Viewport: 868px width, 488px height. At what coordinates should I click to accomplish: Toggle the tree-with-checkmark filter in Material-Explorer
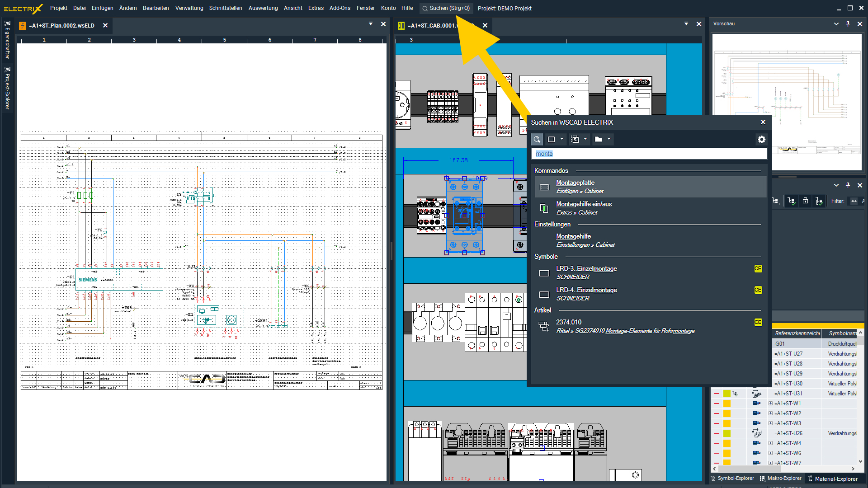791,201
